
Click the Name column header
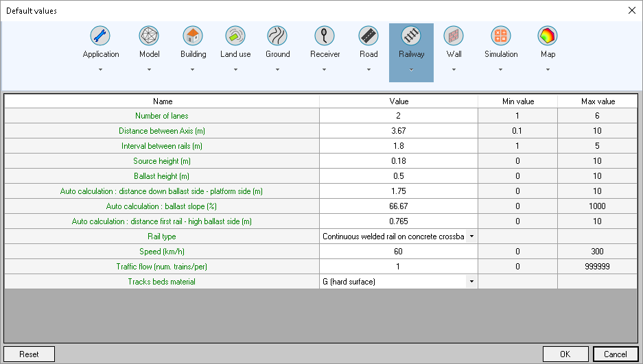[x=162, y=101]
